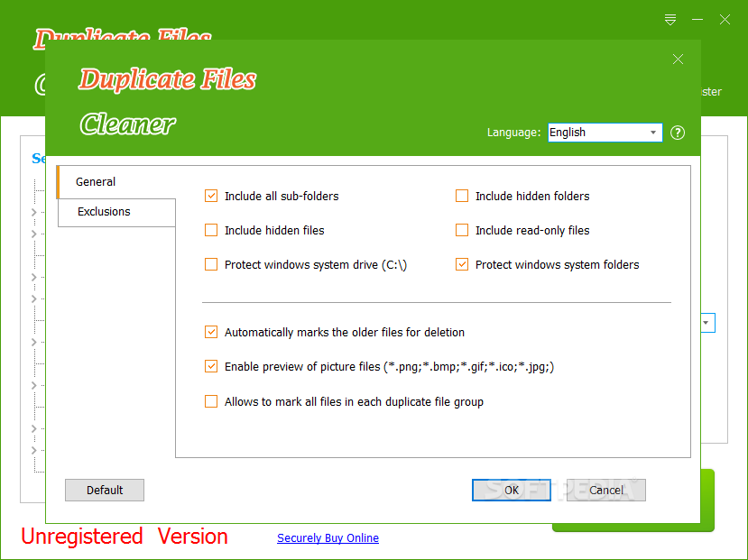
Task: Close the settings dialog with X
Action: 678,60
